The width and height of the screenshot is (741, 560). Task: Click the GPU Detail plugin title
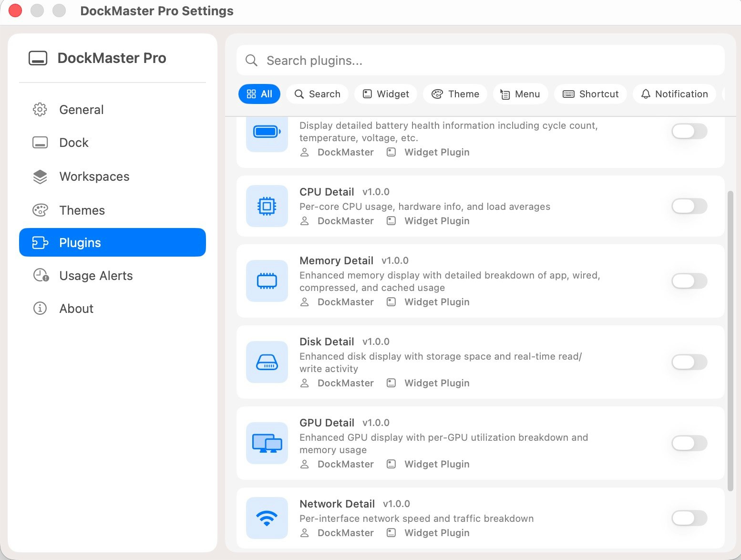pos(327,423)
